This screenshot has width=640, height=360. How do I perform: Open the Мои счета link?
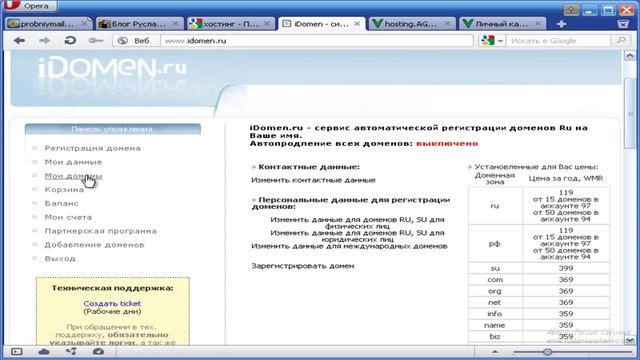coord(68,217)
